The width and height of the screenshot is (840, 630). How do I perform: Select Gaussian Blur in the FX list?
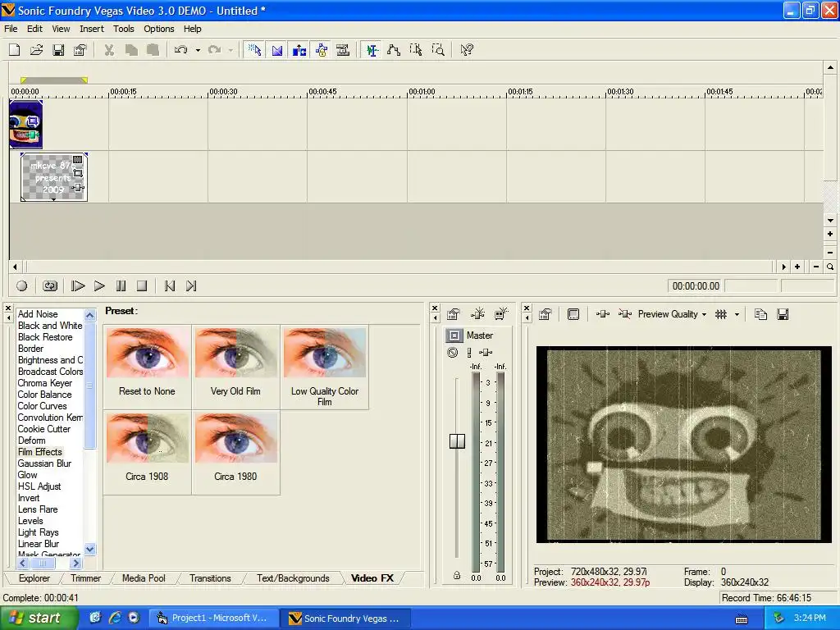(x=44, y=463)
